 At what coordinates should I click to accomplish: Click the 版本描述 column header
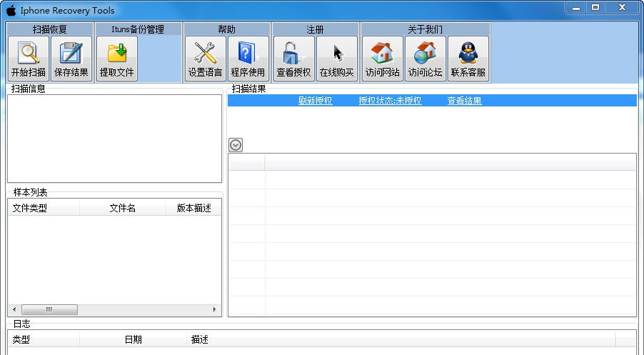point(193,208)
